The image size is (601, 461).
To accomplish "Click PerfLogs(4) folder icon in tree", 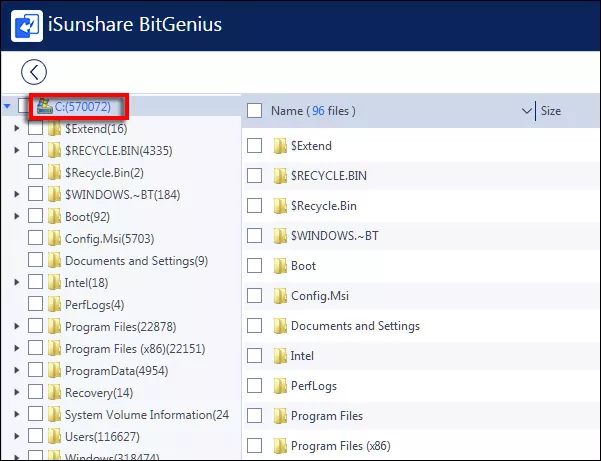I will click(54, 305).
